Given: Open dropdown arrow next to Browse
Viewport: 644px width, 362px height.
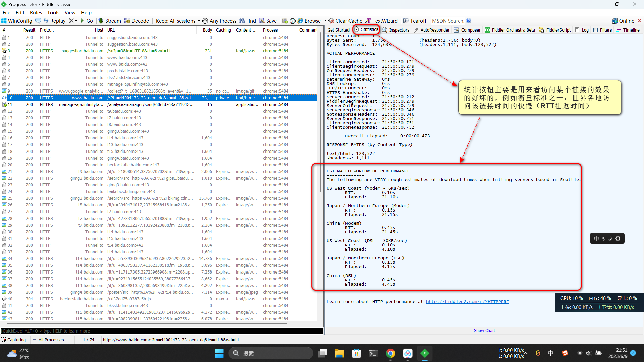Looking at the screenshot, I should pyautogui.click(x=325, y=21).
